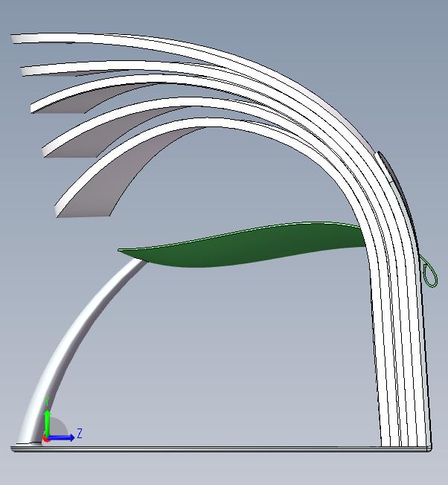Click the green leaf-shaped surface

[x=241, y=246]
